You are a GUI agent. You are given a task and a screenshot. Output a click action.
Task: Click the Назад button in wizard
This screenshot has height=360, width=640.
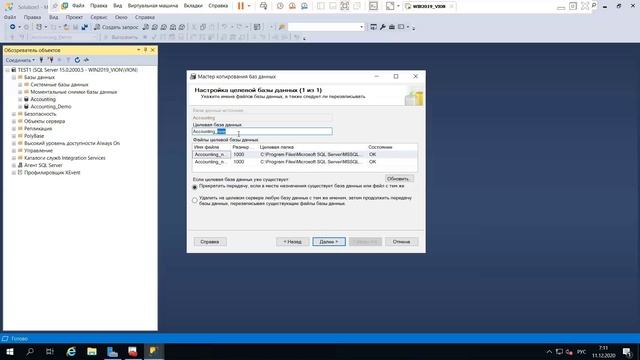[292, 242]
